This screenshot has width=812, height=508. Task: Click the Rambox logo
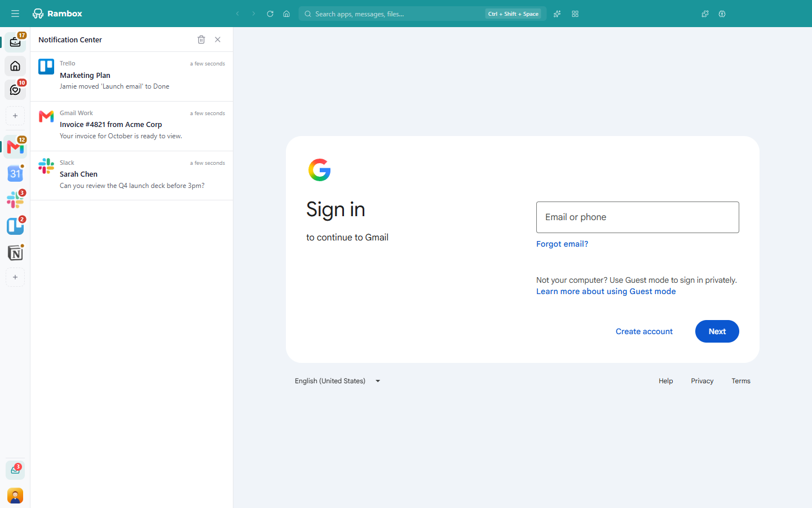point(58,14)
